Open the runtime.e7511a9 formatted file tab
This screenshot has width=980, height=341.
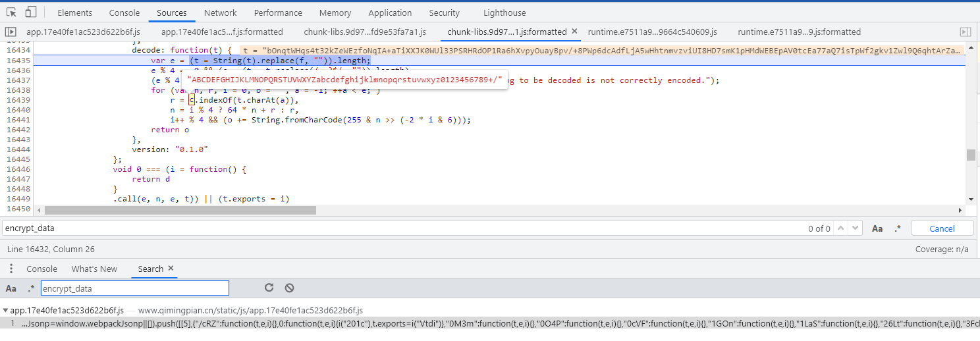pyautogui.click(x=799, y=32)
